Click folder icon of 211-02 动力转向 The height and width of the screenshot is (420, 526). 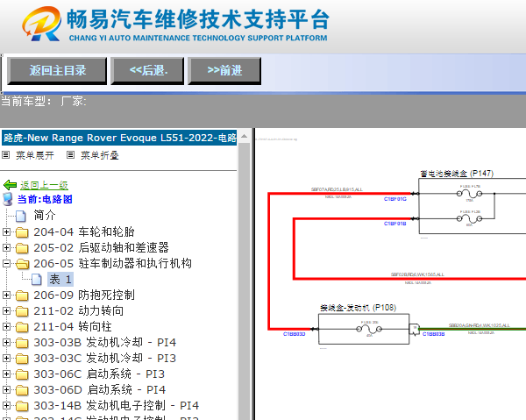(22, 311)
